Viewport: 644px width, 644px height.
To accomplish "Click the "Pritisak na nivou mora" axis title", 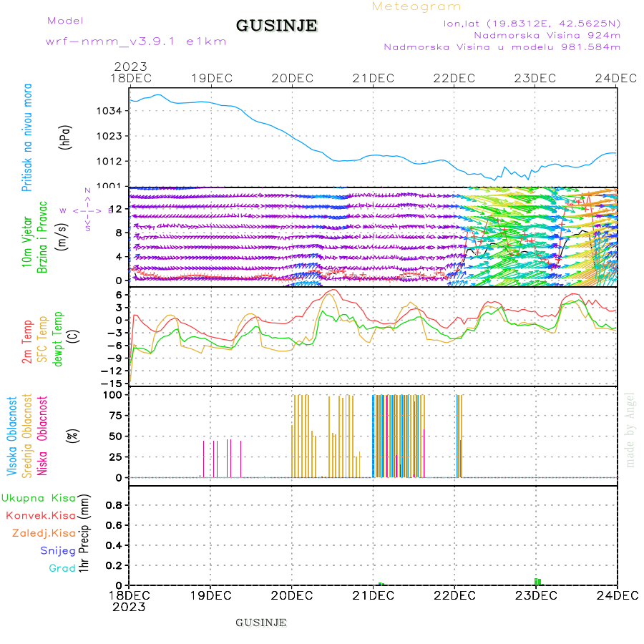I will 26,137.
